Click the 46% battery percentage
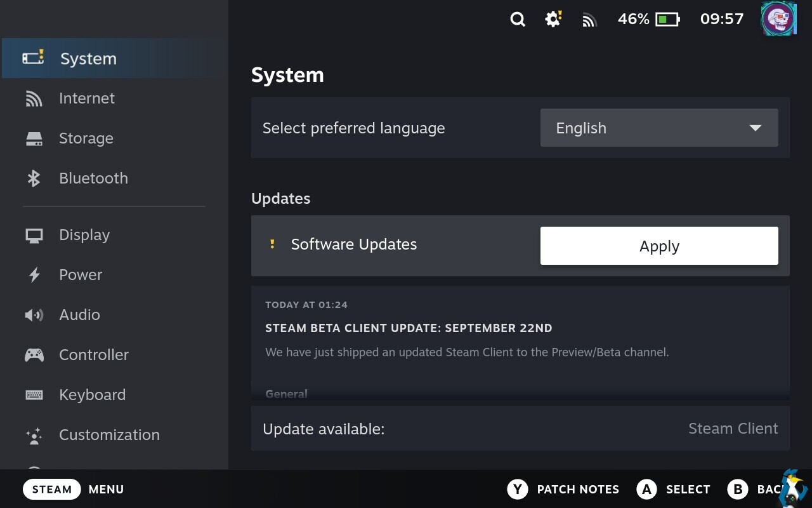This screenshot has width=812, height=508. coord(634,19)
